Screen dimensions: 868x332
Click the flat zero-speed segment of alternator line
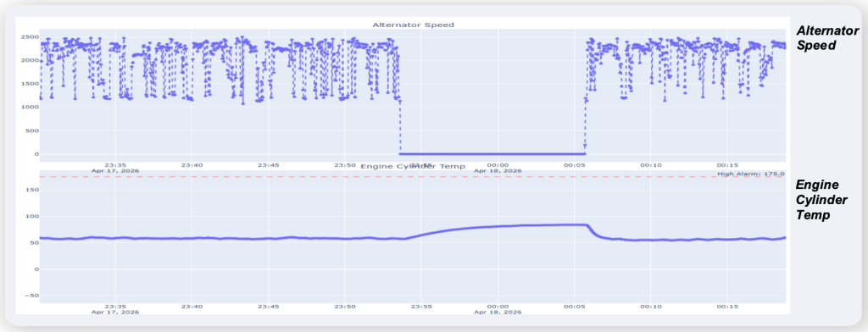(x=492, y=154)
